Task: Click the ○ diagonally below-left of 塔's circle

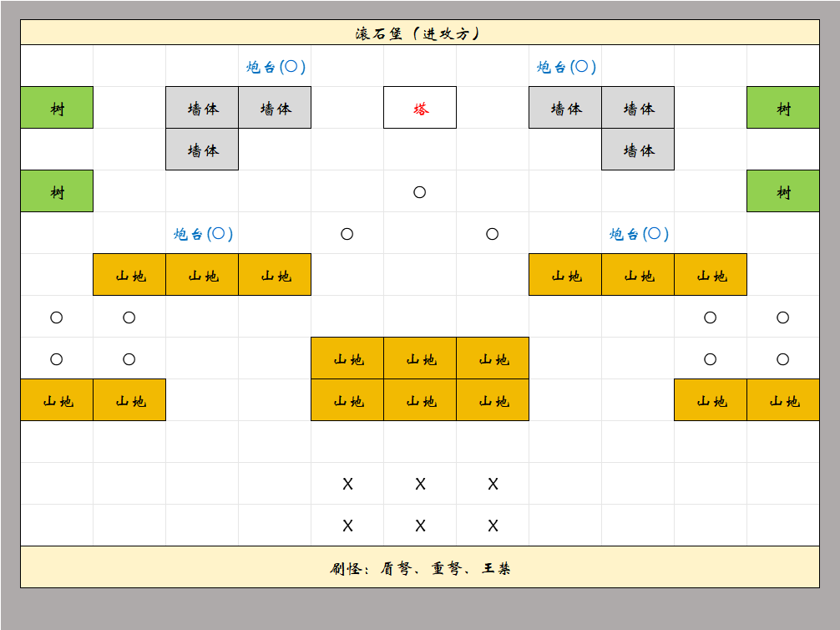Action: pyautogui.click(x=347, y=234)
